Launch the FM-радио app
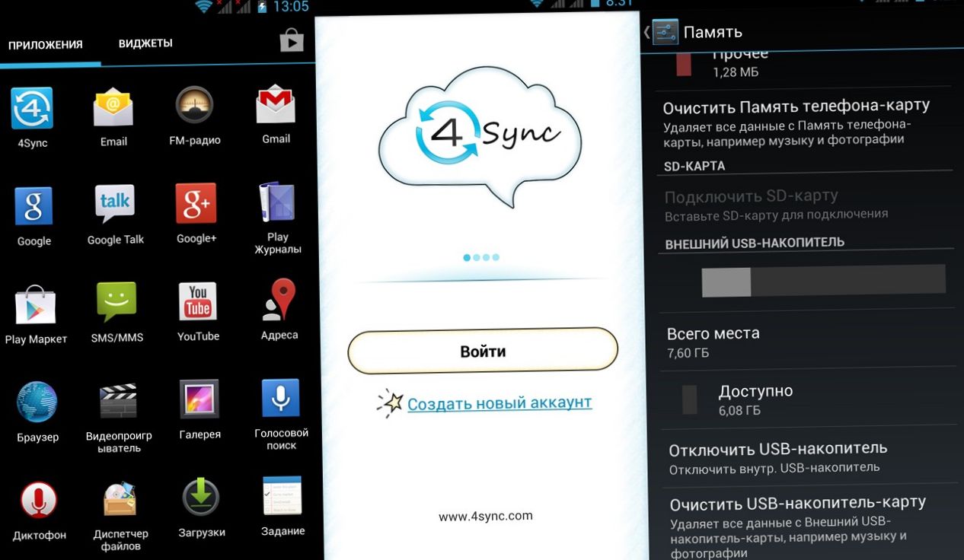The width and height of the screenshot is (964, 560). [195, 106]
